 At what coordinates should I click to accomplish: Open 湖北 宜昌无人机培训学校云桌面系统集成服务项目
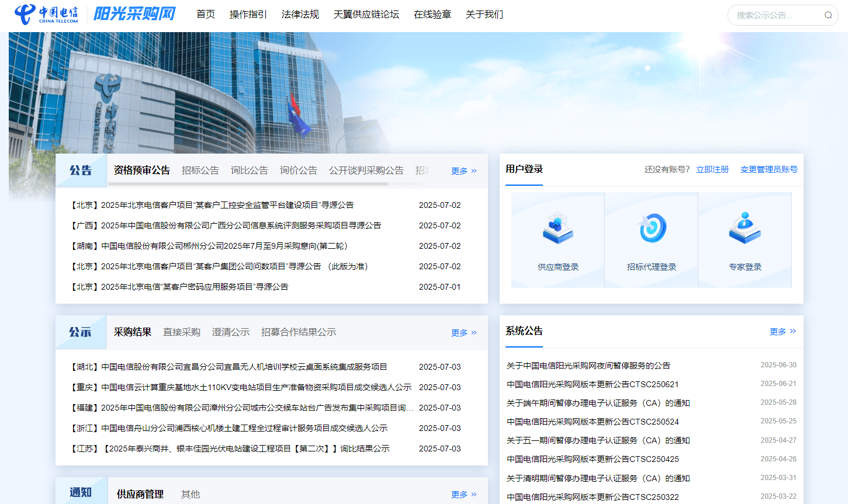228,367
